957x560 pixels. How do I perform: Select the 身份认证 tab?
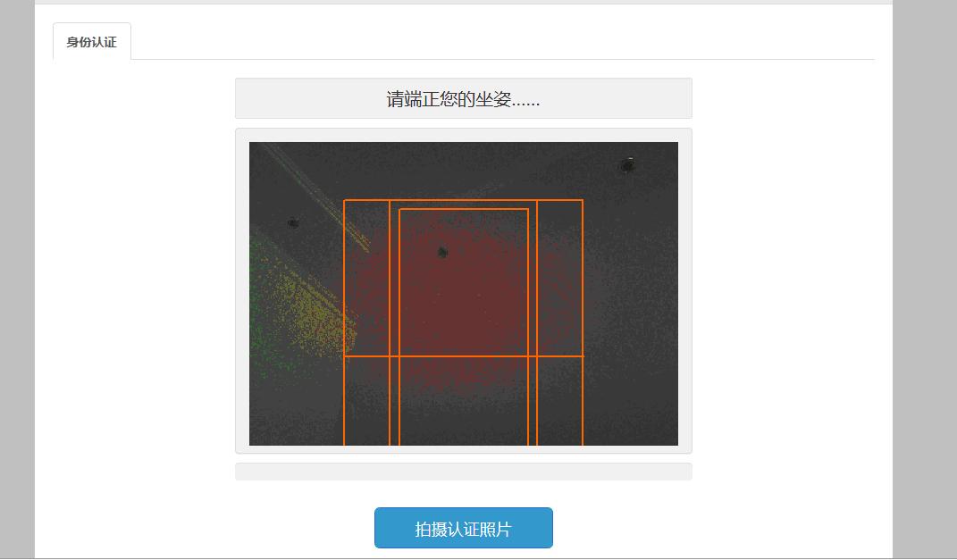91,41
